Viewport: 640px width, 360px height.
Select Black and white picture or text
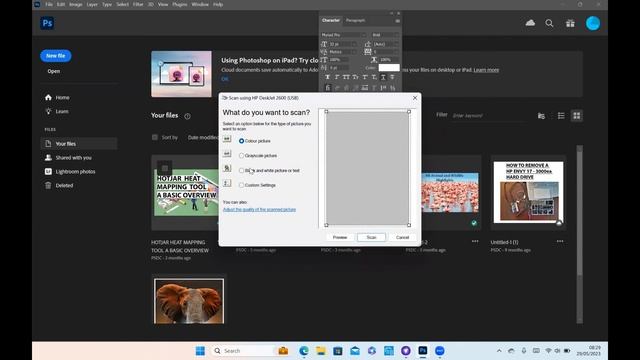[x=241, y=170]
